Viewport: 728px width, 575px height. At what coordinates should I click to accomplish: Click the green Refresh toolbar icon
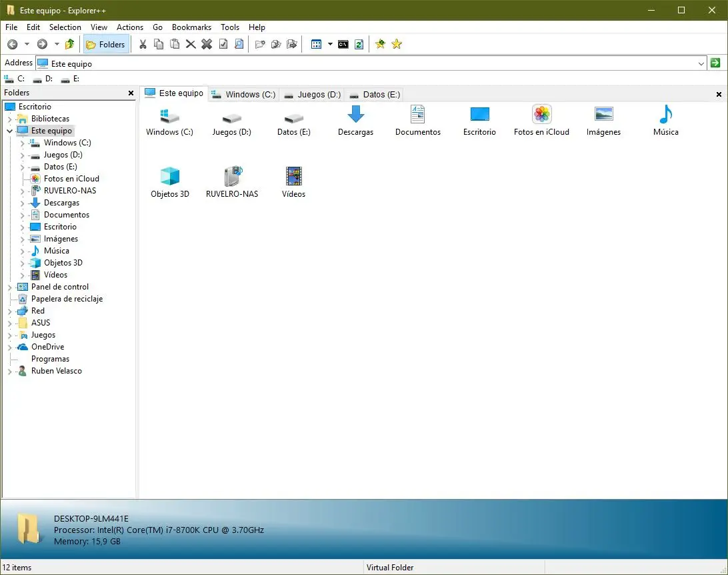359,44
